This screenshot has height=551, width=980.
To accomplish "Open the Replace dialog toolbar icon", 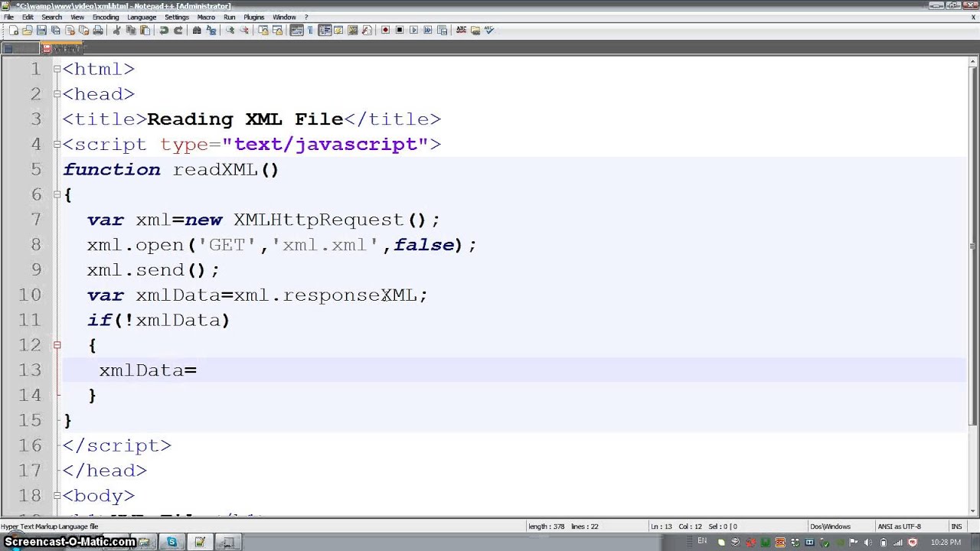I will 211,31.
